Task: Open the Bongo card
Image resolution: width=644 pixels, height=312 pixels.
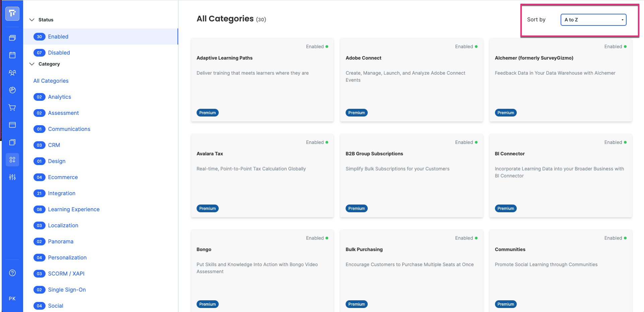Action: (262, 271)
